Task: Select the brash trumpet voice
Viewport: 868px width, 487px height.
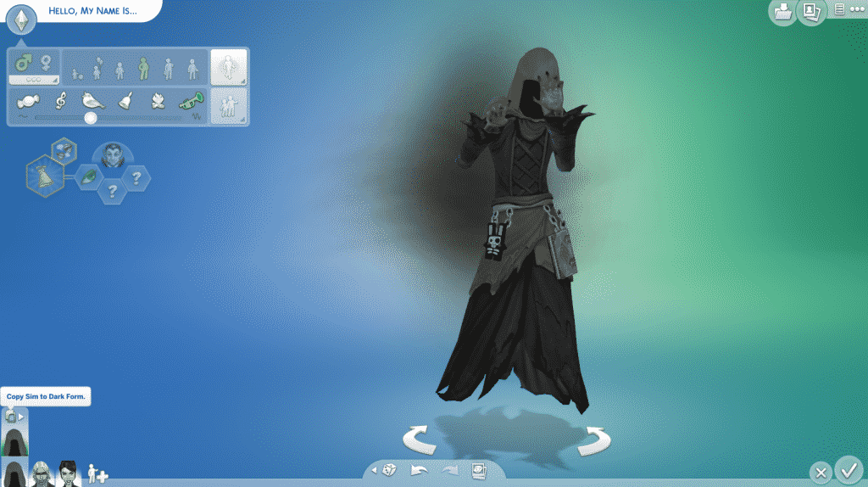Action: point(192,101)
